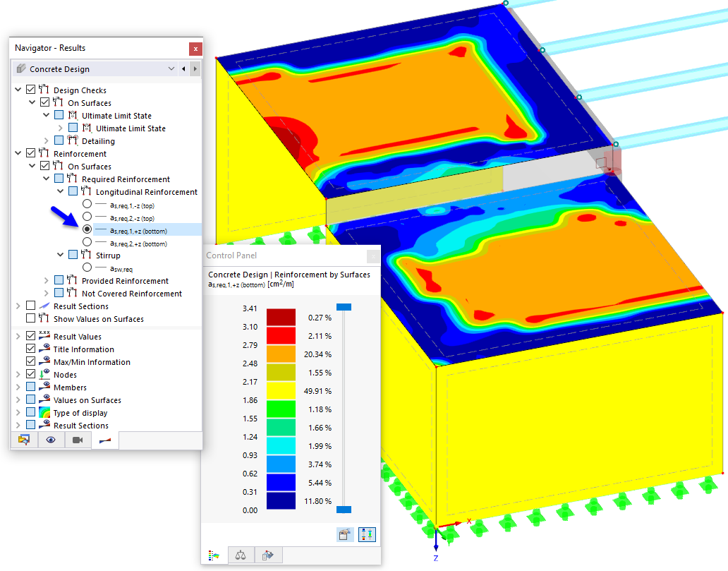
Task: Click the value range settings icon in Control Panel
Action: (x=367, y=534)
